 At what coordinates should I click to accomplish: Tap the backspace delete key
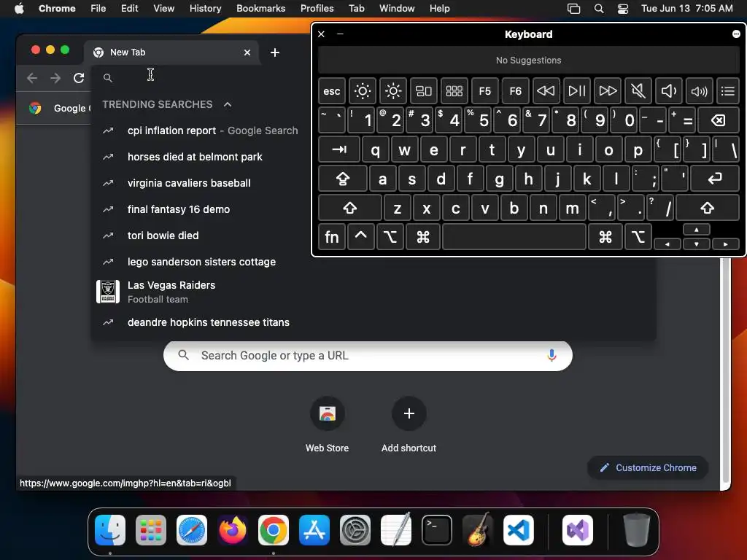(x=719, y=120)
